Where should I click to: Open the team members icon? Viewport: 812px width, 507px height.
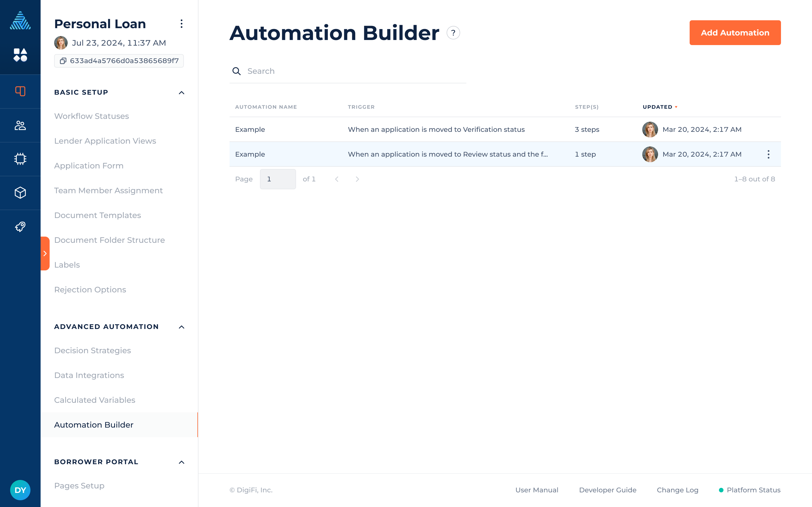20,125
